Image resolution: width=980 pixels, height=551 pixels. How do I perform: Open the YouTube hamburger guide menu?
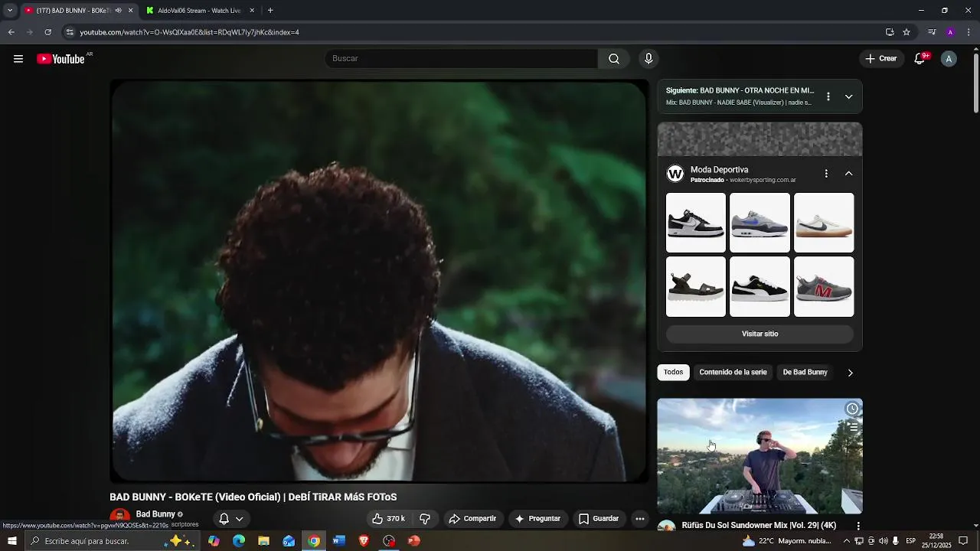[x=18, y=59]
